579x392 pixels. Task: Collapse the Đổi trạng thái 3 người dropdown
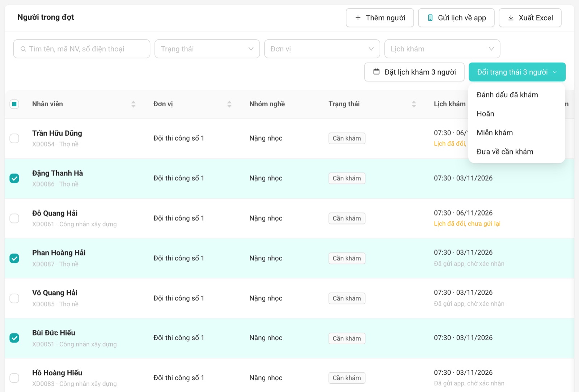[517, 72]
